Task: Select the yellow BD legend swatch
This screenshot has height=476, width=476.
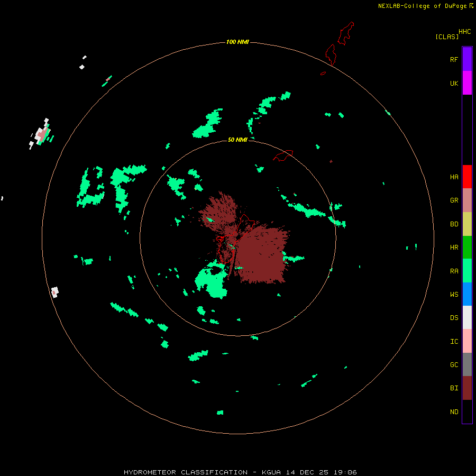Action: [x=467, y=224]
